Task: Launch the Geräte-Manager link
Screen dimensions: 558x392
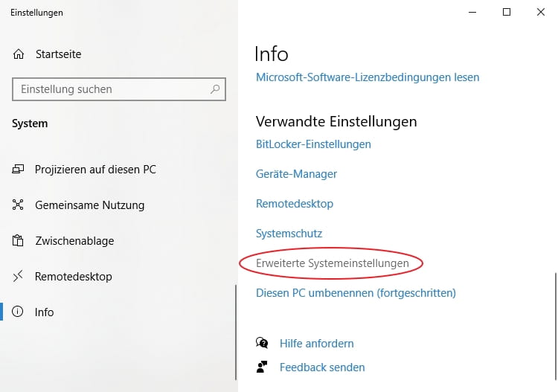Action: (296, 173)
